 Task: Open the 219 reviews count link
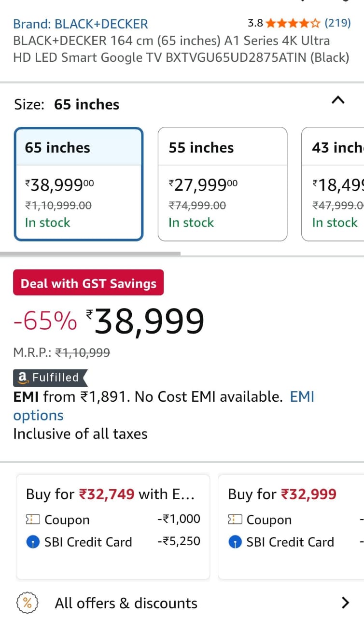point(337,23)
